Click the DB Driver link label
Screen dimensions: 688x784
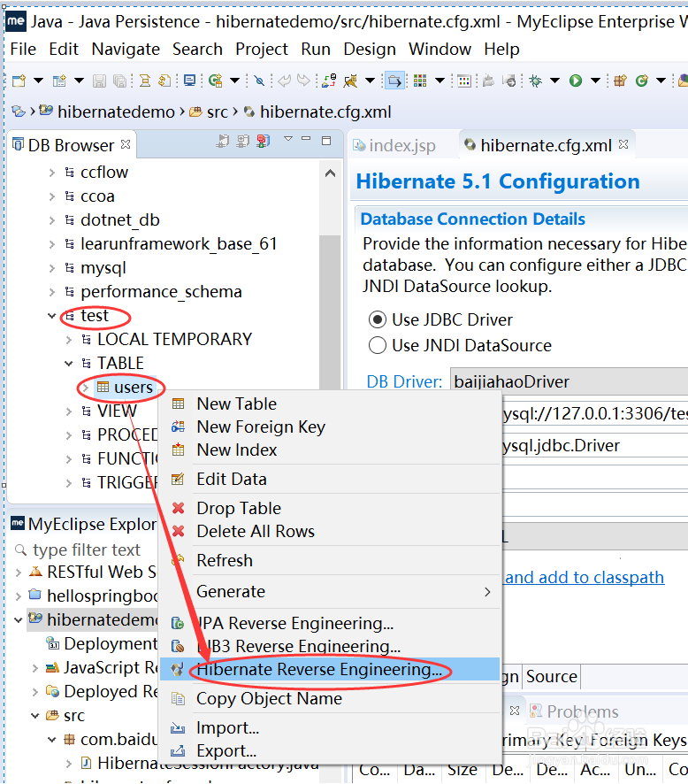(404, 381)
